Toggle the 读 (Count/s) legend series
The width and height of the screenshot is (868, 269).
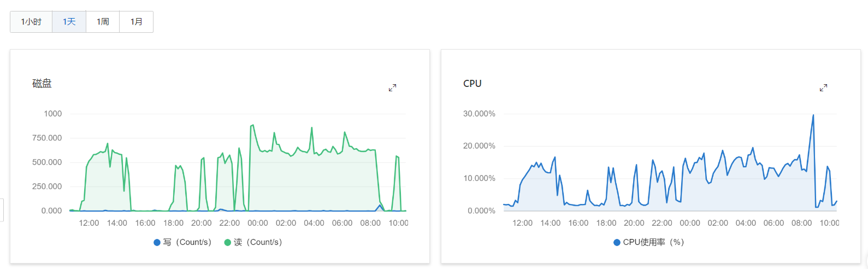(253, 242)
